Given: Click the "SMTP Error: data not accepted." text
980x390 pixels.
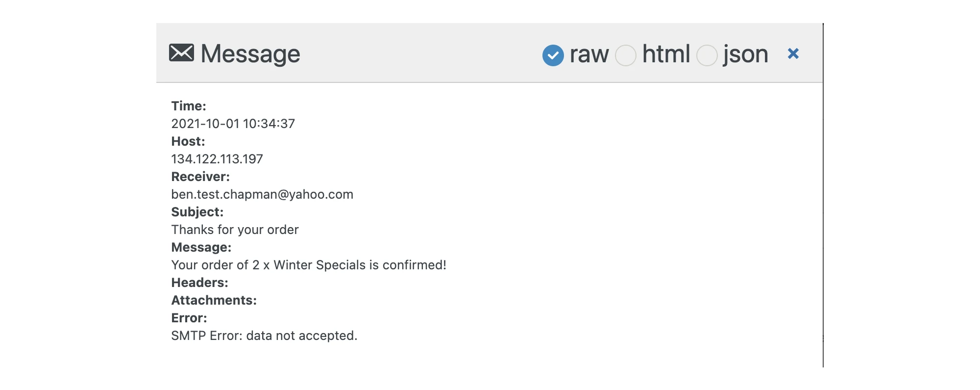Looking at the screenshot, I should pos(264,336).
